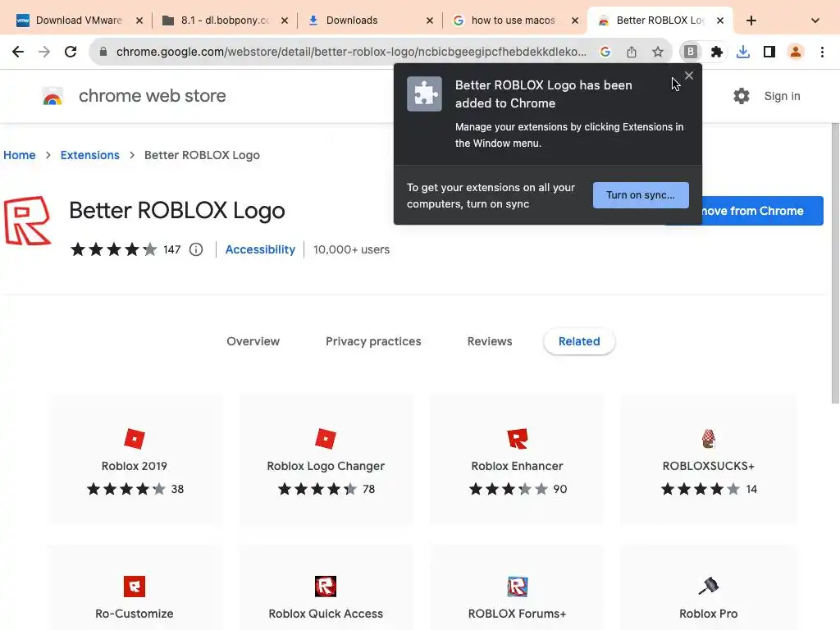This screenshot has height=630, width=840.
Task: Select the Related tab
Action: click(579, 341)
